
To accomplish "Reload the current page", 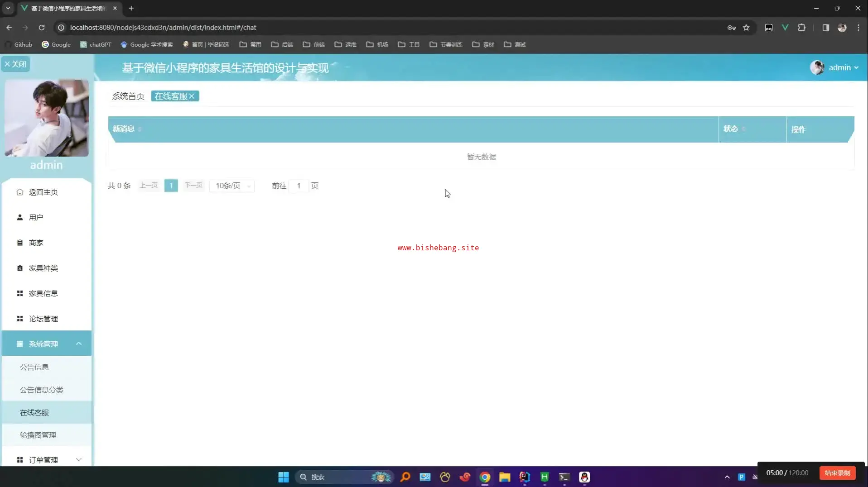I will pos(42,28).
